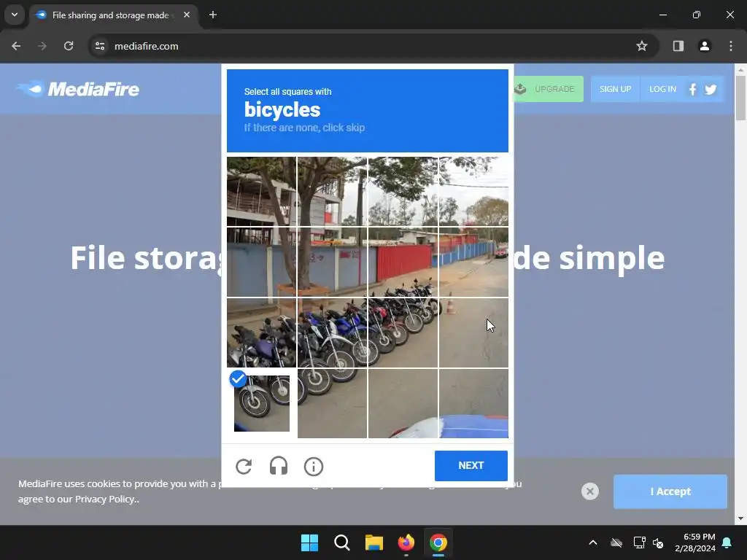Image resolution: width=747 pixels, height=560 pixels.
Task: Get an audio challenge via headphones icon
Action: click(x=279, y=466)
